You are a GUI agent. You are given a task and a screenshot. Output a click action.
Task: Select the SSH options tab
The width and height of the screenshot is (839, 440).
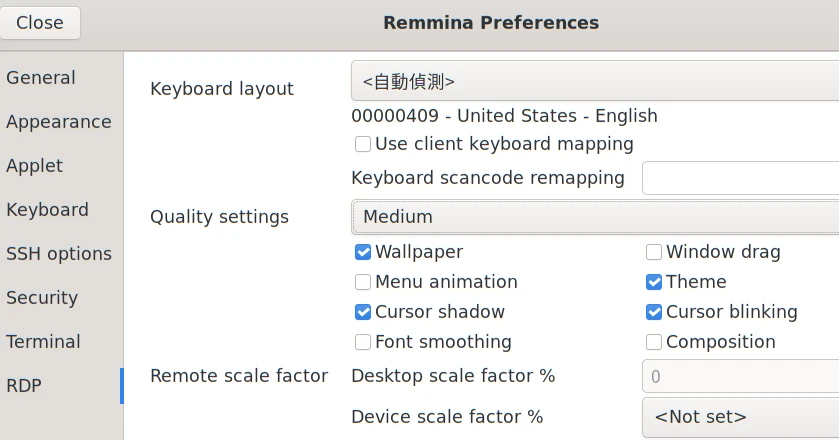coord(59,254)
